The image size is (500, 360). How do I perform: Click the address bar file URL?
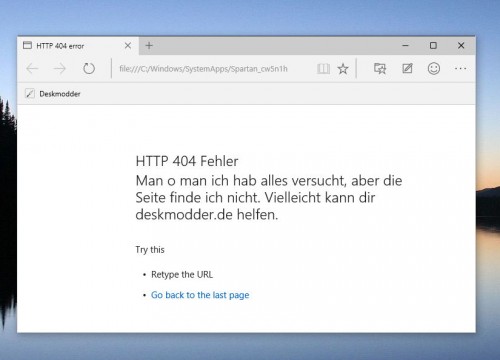[x=203, y=69]
